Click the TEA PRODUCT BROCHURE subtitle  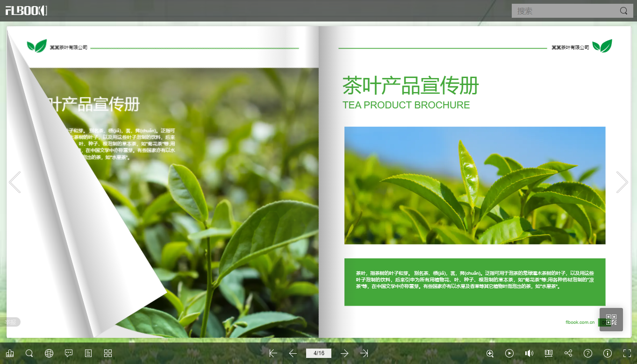[x=406, y=105]
